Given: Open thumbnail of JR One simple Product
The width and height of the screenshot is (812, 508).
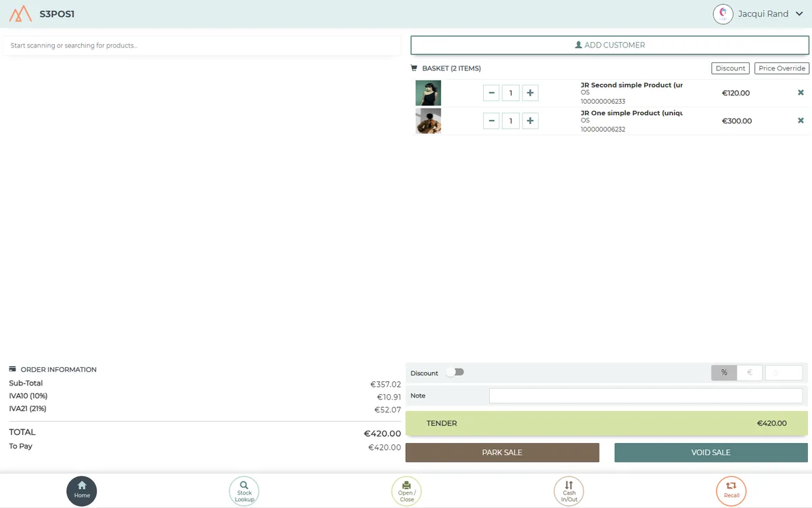Looking at the screenshot, I should click(428, 121).
